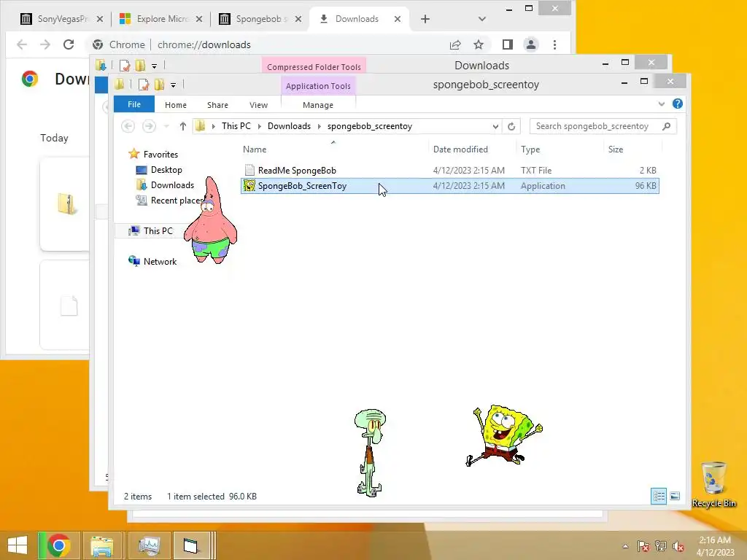Image resolution: width=747 pixels, height=560 pixels.
Task: Open the Chrome profile avatar
Action: tap(531, 44)
